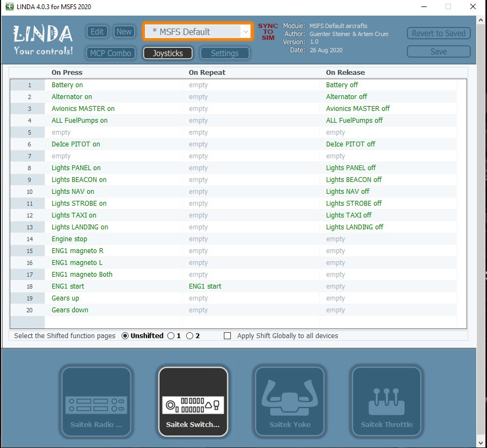
Task: Click row number 12 cell
Action: coord(27,215)
